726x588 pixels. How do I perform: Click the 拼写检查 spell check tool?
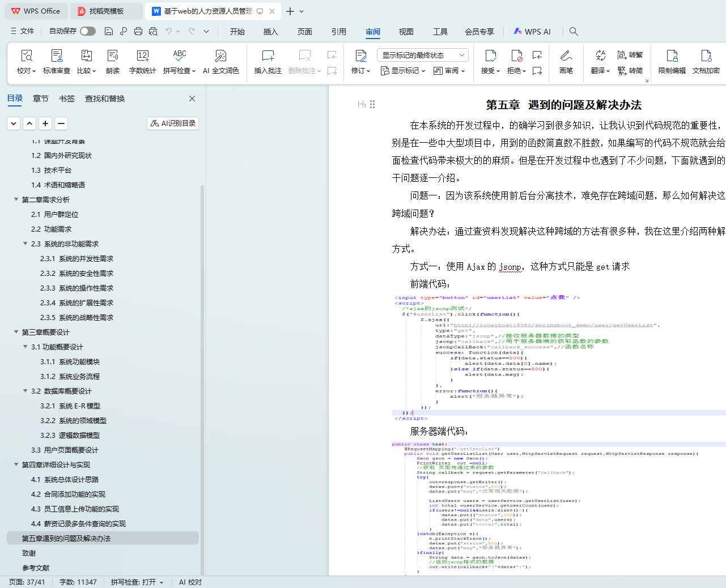[180, 62]
